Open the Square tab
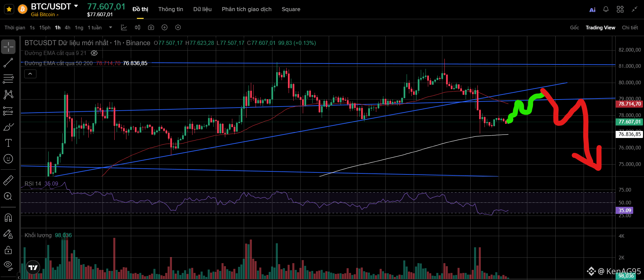 [291, 9]
